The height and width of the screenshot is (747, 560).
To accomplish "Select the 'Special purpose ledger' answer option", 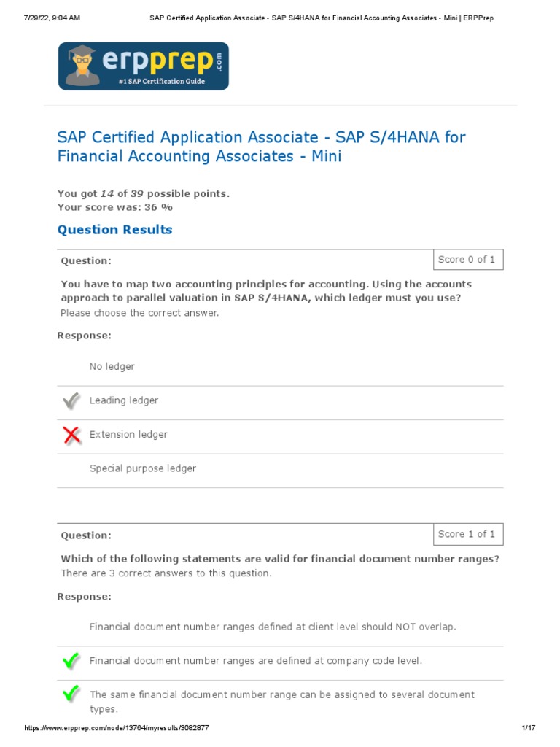I will (x=142, y=468).
